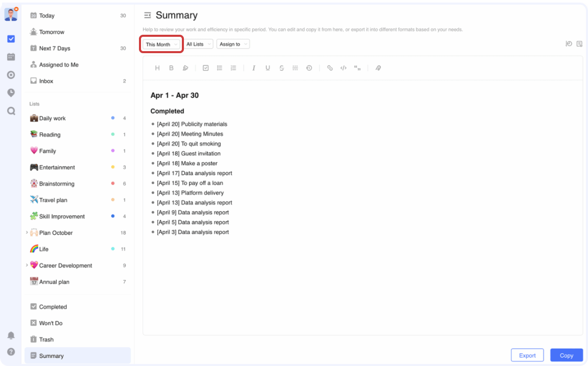Insert a link using the link icon
Screen dimensions: 588x366
(x=330, y=67)
